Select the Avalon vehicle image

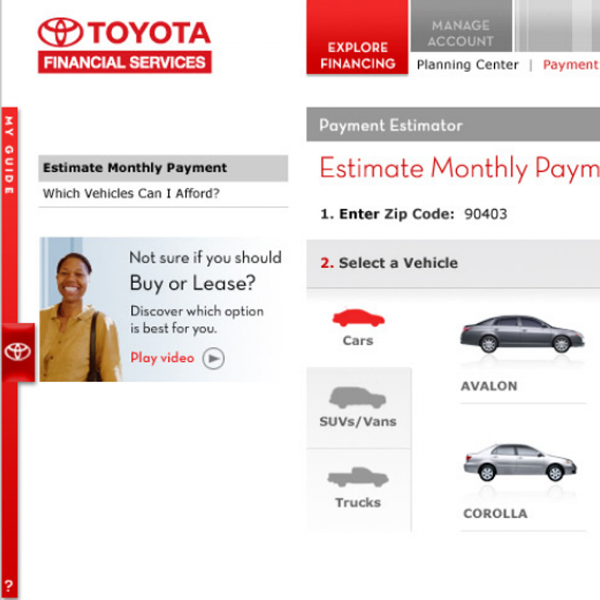(522, 334)
